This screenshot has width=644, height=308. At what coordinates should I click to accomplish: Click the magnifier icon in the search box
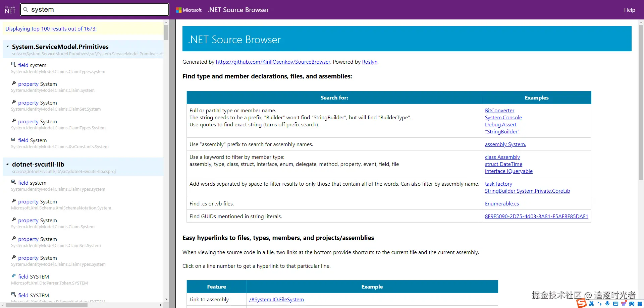pyautogui.click(x=25, y=10)
